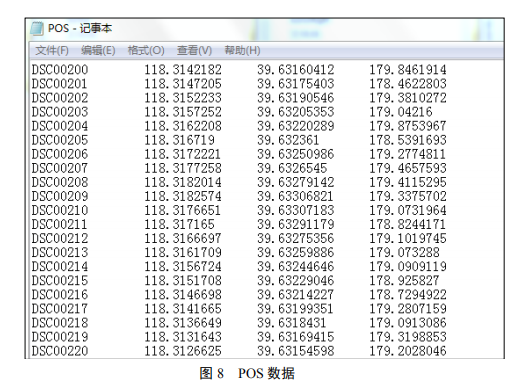Click altitude value 178.8244171
517x387 pixels.
pyautogui.click(x=408, y=224)
